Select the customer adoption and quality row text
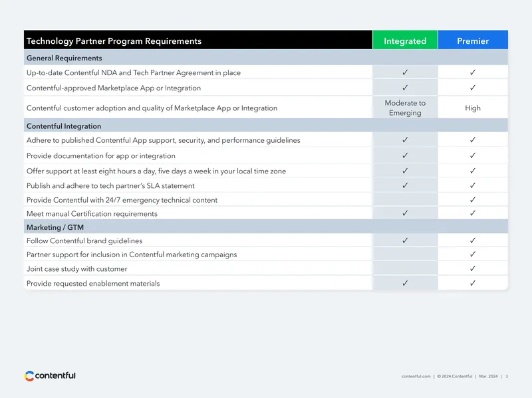The width and height of the screenshot is (532, 398). (x=152, y=108)
